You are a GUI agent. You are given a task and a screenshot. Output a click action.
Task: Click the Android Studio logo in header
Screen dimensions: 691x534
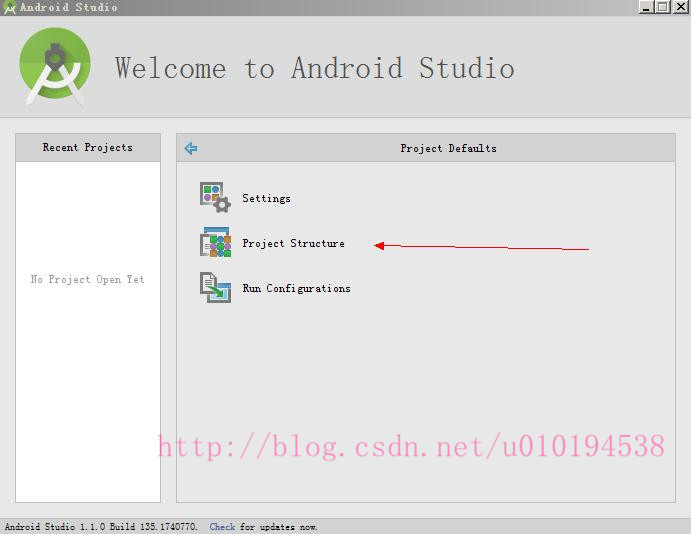(55, 67)
